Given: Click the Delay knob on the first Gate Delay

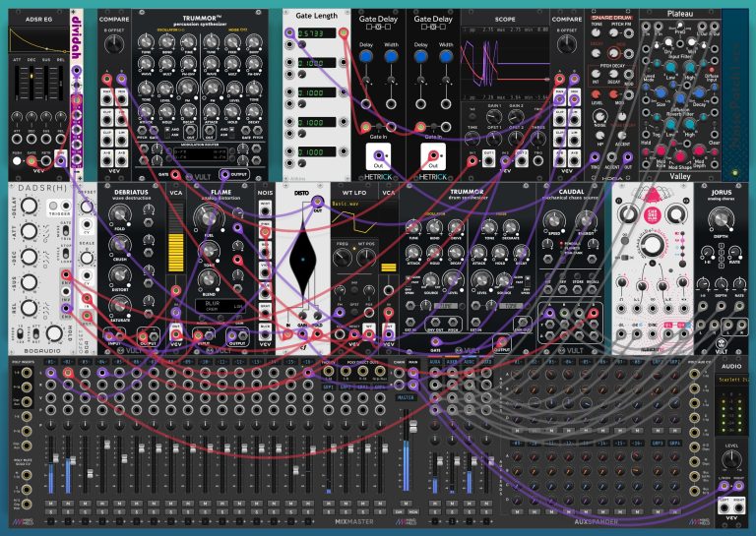Looking at the screenshot, I should pos(366,57).
